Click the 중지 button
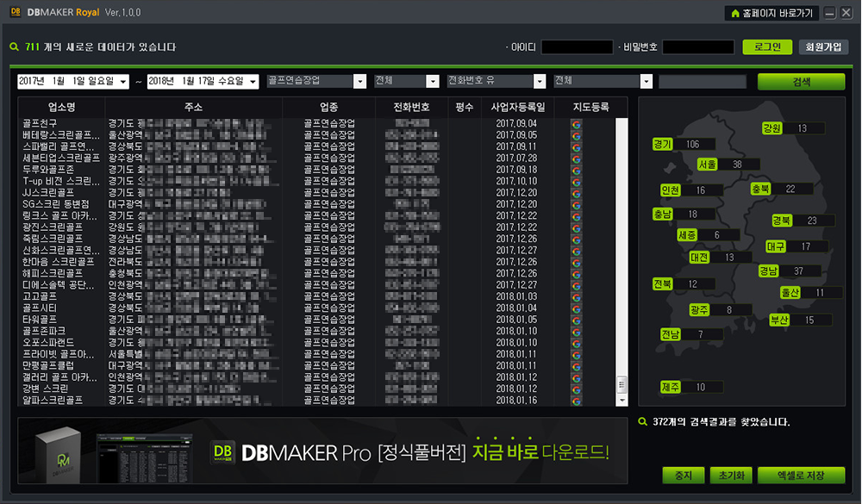Image resolution: width=862 pixels, height=504 pixels. pos(684,476)
